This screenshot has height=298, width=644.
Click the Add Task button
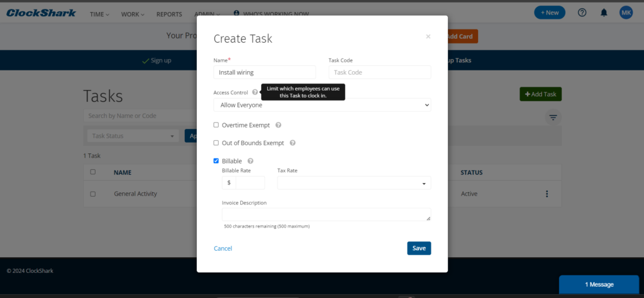tap(540, 94)
